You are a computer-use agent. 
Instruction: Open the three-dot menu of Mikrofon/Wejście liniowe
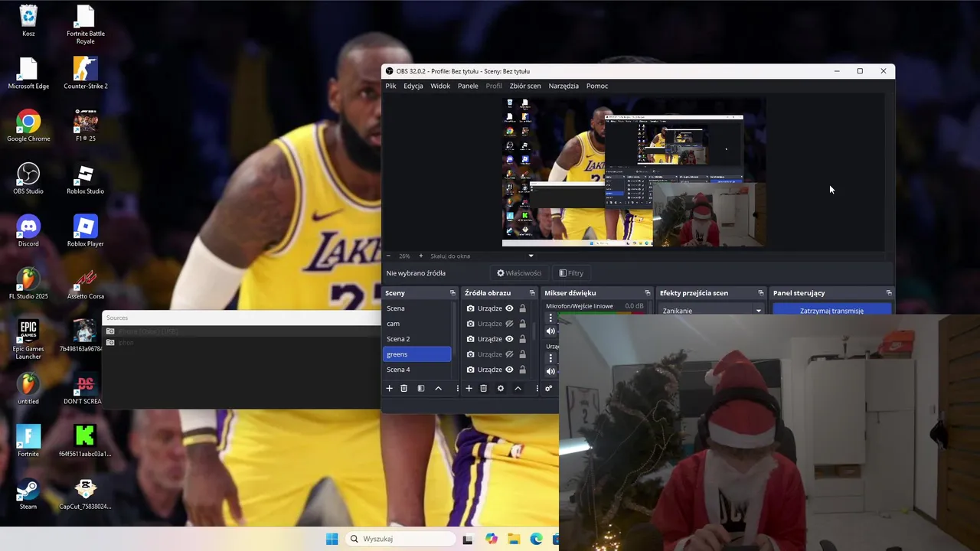tap(550, 318)
